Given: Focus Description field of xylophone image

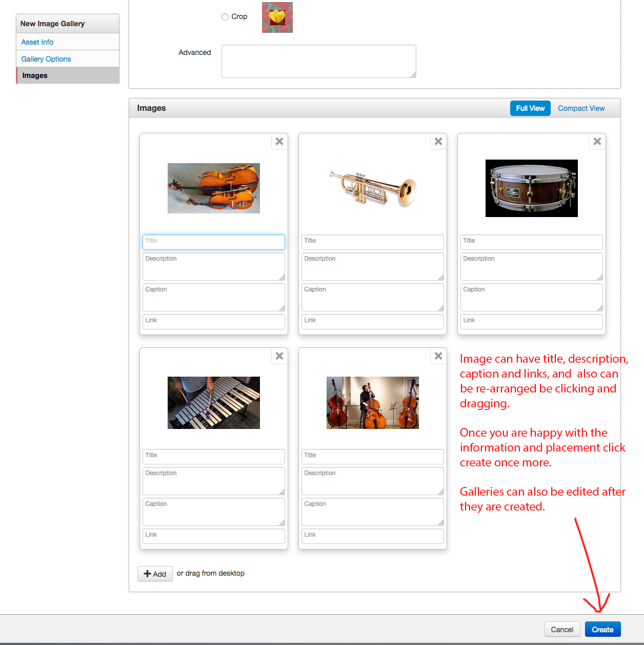Looking at the screenshot, I should (x=214, y=481).
